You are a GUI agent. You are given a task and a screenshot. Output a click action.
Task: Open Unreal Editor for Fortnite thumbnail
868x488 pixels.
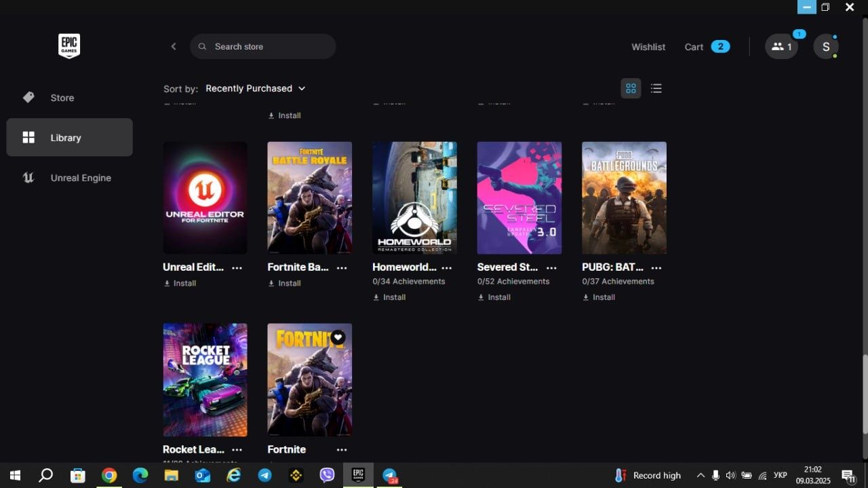coord(205,198)
